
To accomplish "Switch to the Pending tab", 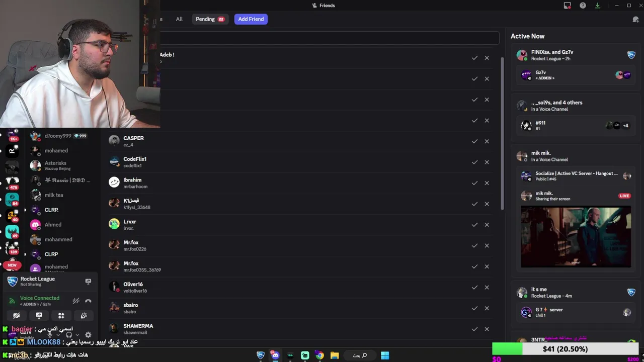I will pos(210,19).
